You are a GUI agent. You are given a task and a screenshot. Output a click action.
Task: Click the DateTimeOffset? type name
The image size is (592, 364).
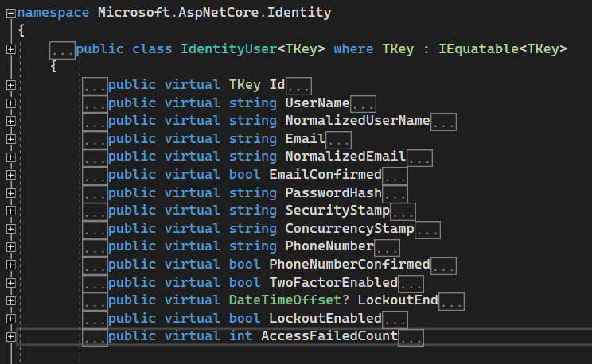pos(289,300)
